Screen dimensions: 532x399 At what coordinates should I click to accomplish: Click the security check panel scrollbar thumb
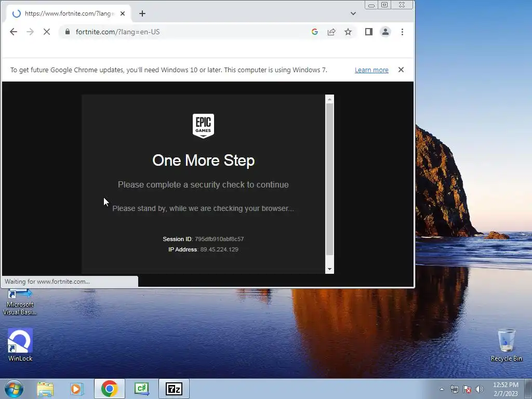tap(329, 179)
